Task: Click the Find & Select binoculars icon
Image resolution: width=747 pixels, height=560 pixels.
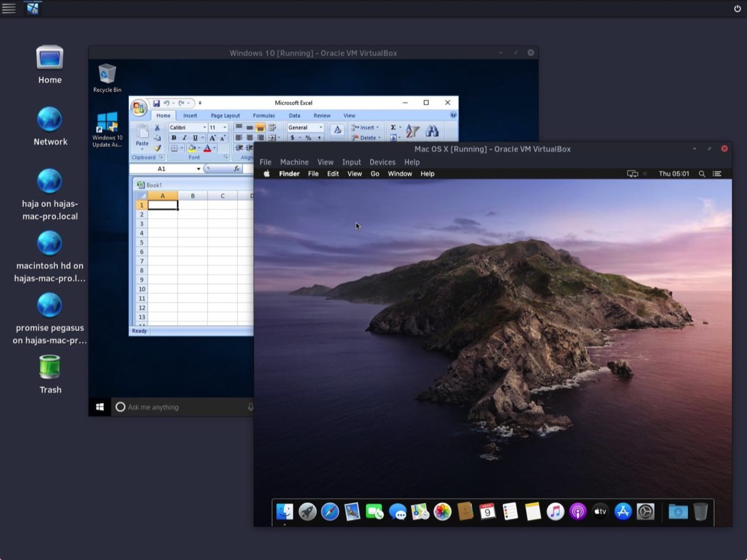Action: tap(432, 131)
